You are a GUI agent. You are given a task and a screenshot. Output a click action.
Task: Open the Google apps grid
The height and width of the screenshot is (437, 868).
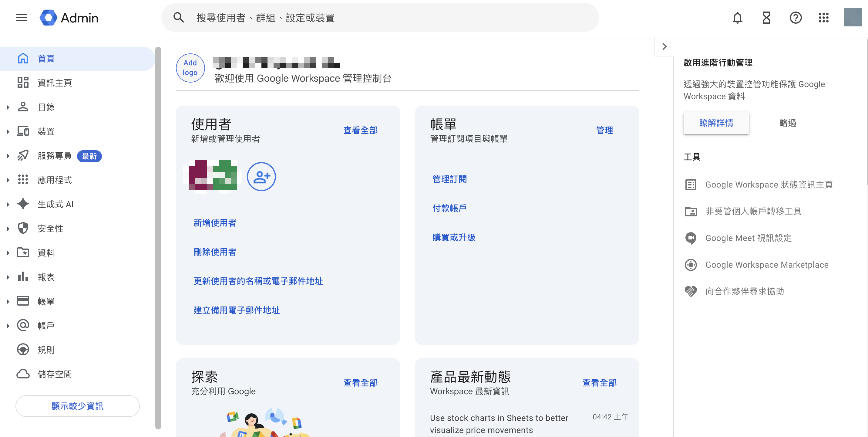(823, 18)
